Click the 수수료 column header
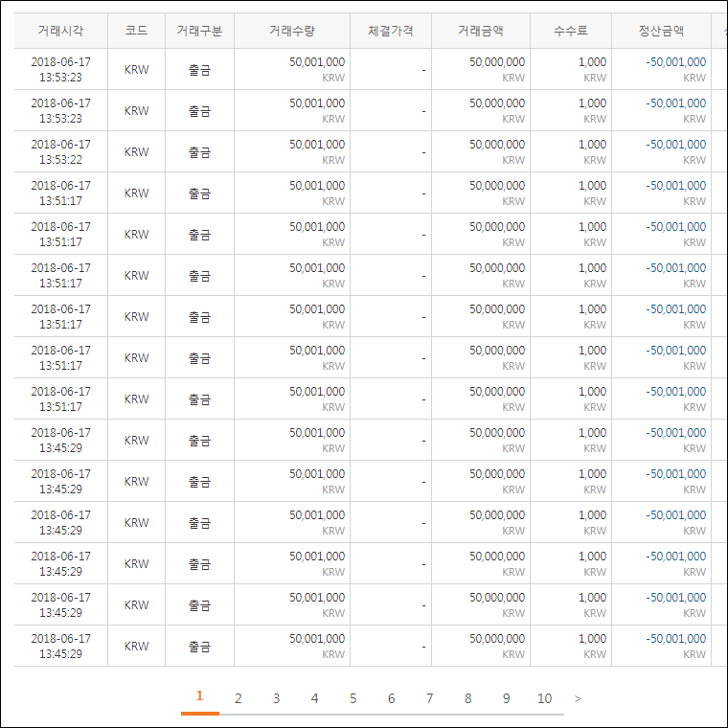 [571, 31]
